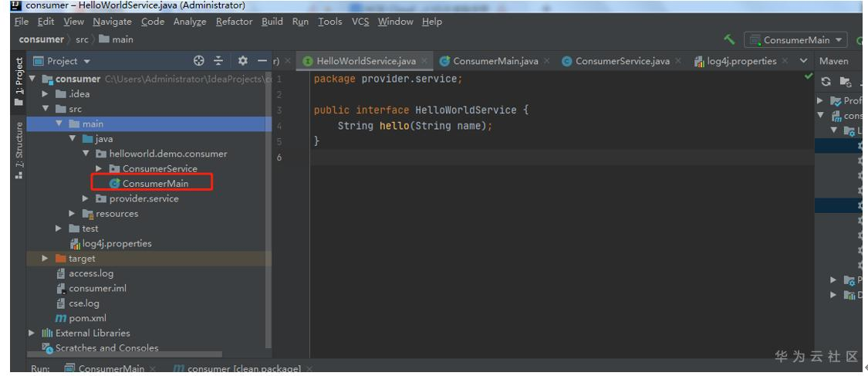Open the Help menu

coord(432,22)
